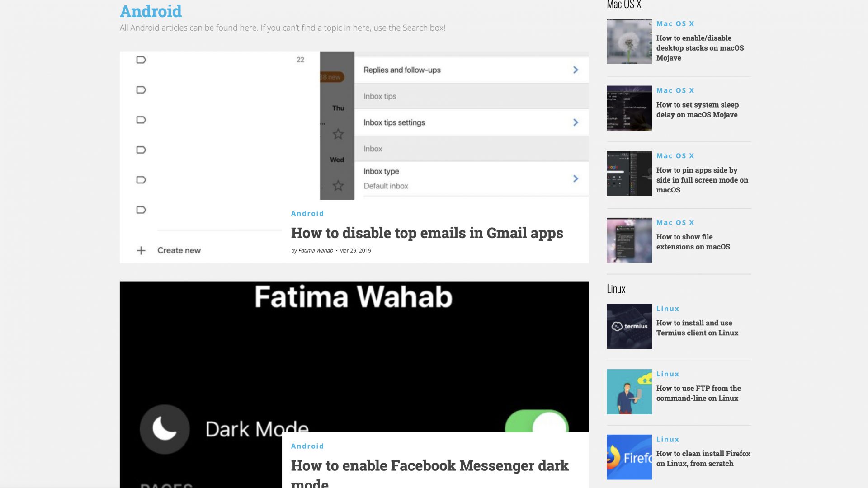Click the Linux sidebar section heading

[616, 289]
